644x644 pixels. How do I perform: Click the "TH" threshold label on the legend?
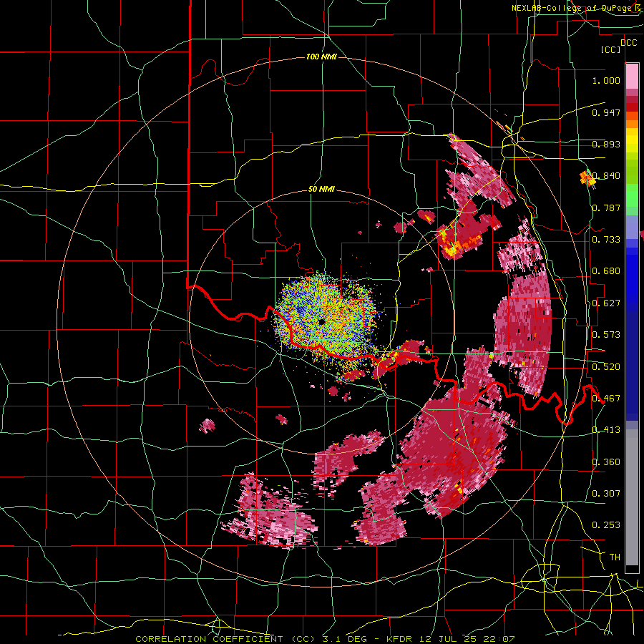[615, 557]
